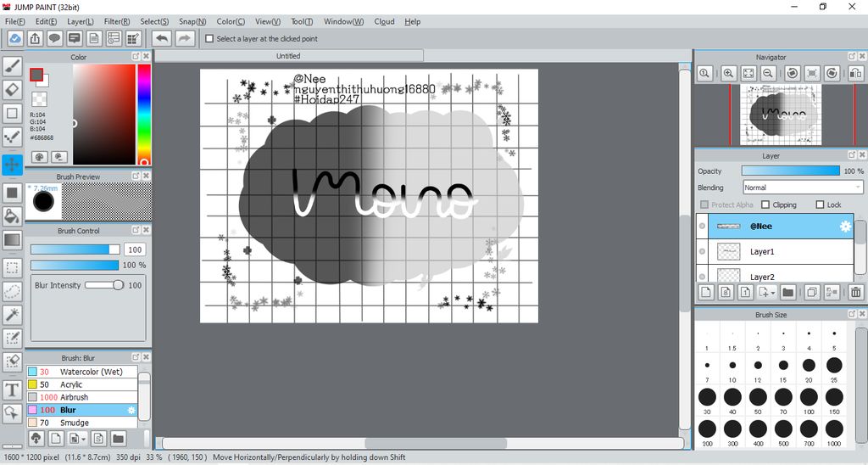
Task: Undock the Navigator panel
Action: [x=852, y=56]
